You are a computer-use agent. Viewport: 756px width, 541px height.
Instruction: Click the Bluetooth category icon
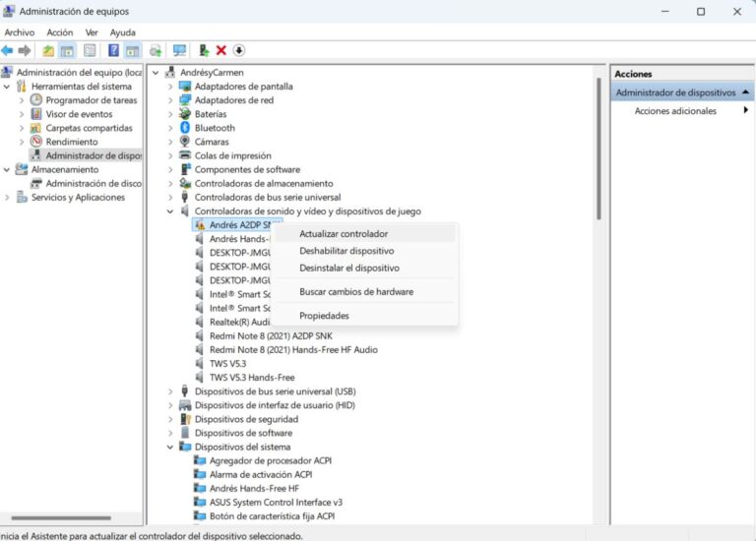pos(184,128)
